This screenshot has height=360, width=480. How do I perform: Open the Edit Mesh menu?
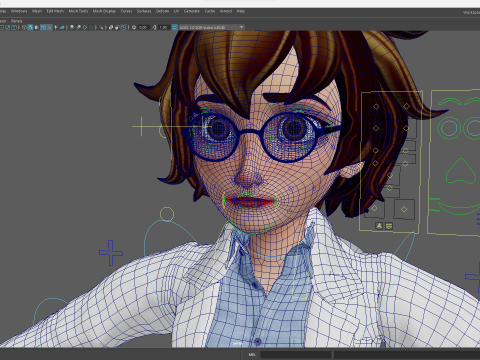point(55,11)
